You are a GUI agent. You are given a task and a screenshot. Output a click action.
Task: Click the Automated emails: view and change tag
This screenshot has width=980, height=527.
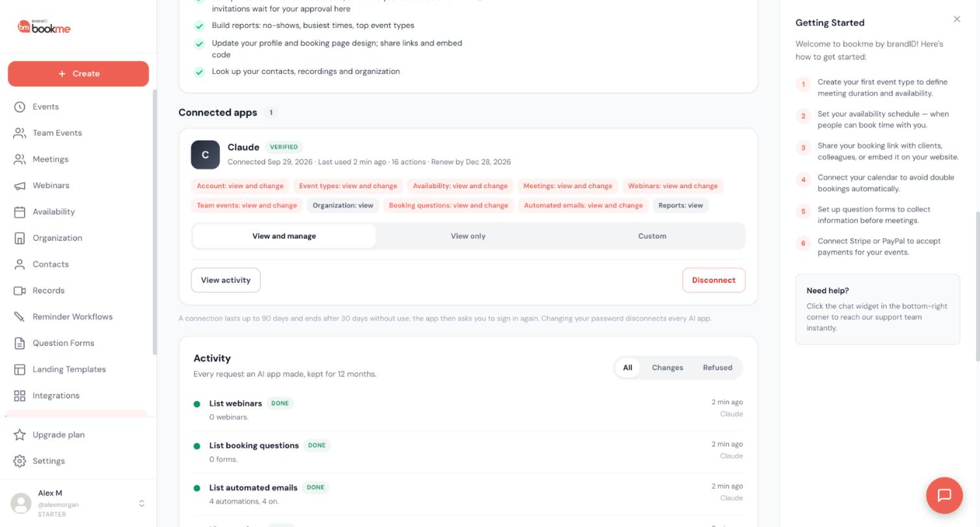583,205
